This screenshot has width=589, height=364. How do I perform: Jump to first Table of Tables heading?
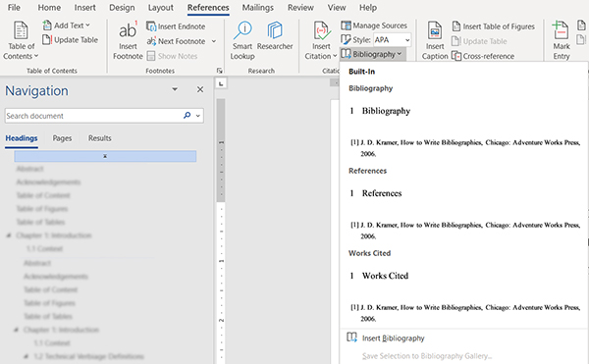tap(40, 222)
